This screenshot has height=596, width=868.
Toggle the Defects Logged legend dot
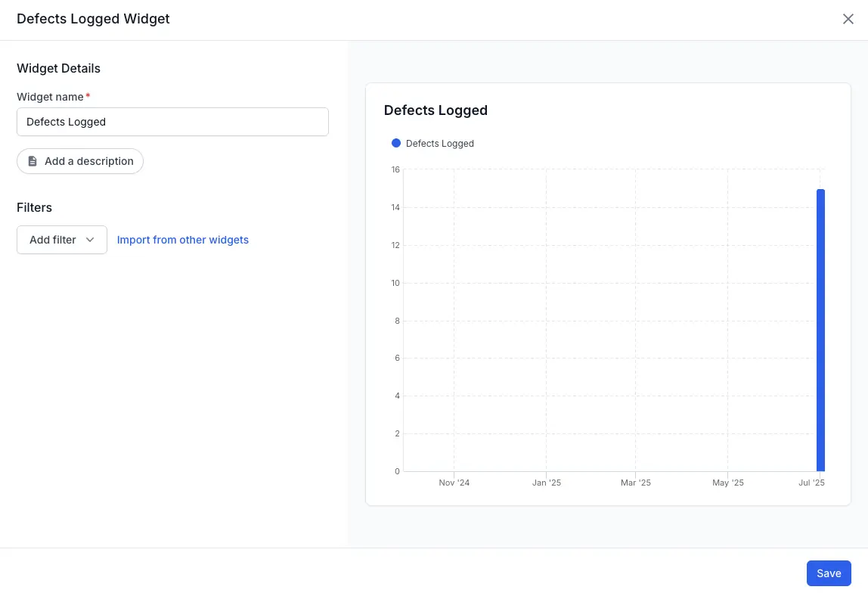(x=395, y=144)
